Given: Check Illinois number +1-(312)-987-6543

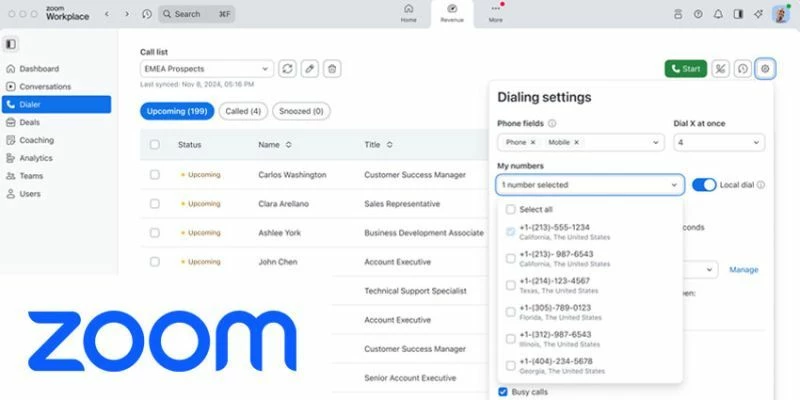Looking at the screenshot, I should click(x=510, y=339).
